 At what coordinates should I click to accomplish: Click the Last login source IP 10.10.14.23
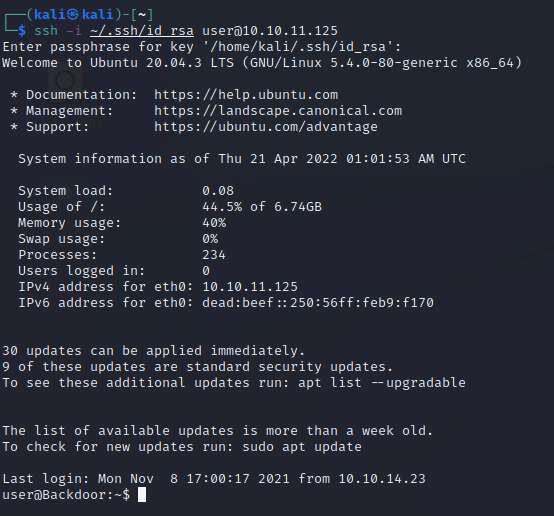(x=382, y=479)
